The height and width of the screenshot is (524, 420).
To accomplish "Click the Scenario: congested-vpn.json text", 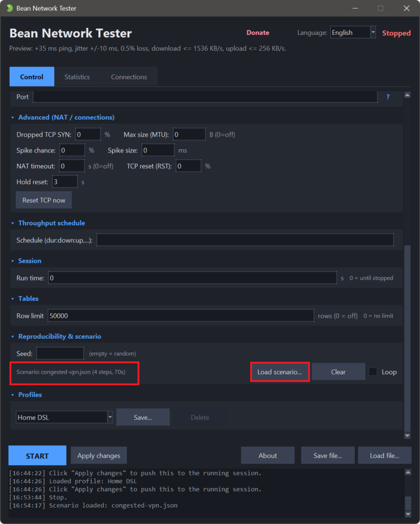I will pyautogui.click(x=71, y=372).
